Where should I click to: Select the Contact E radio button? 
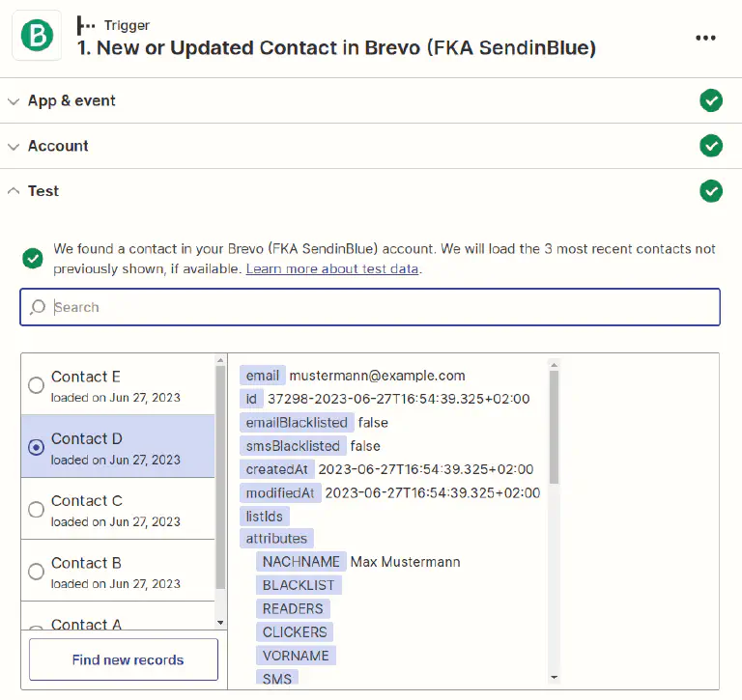pyautogui.click(x=36, y=385)
